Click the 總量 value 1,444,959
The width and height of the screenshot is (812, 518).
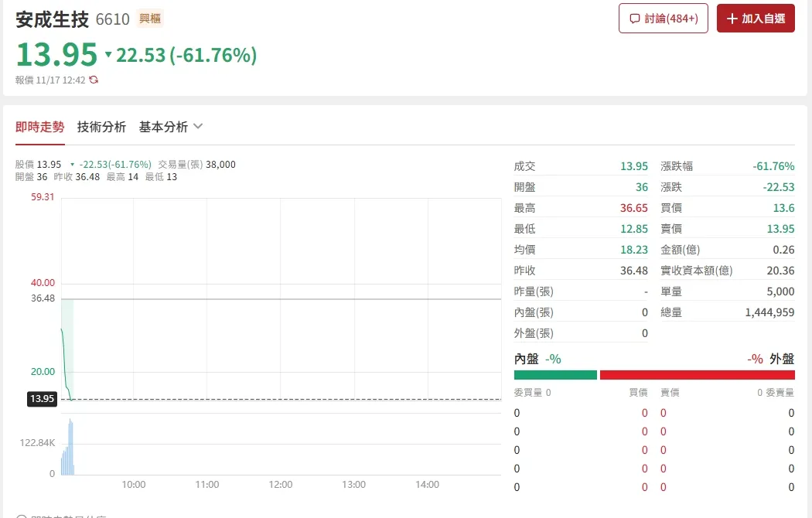[769, 312]
